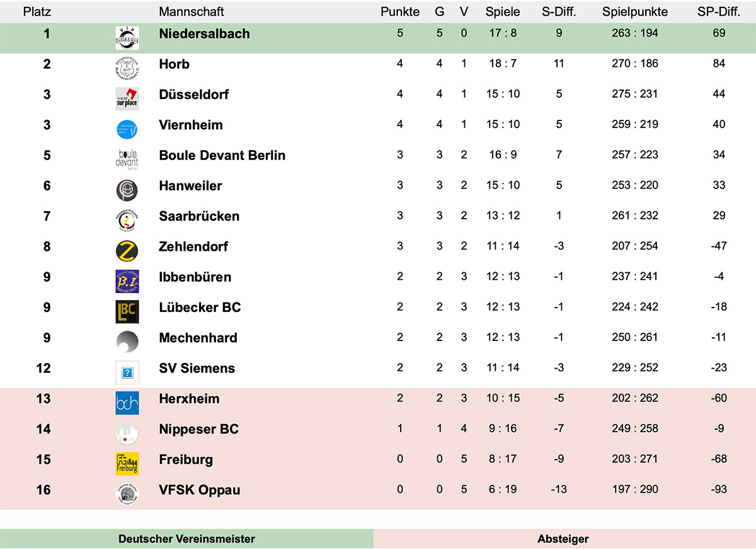Click the Boule Devant Berlin logo
This screenshot has width=756, height=549.
click(127, 158)
